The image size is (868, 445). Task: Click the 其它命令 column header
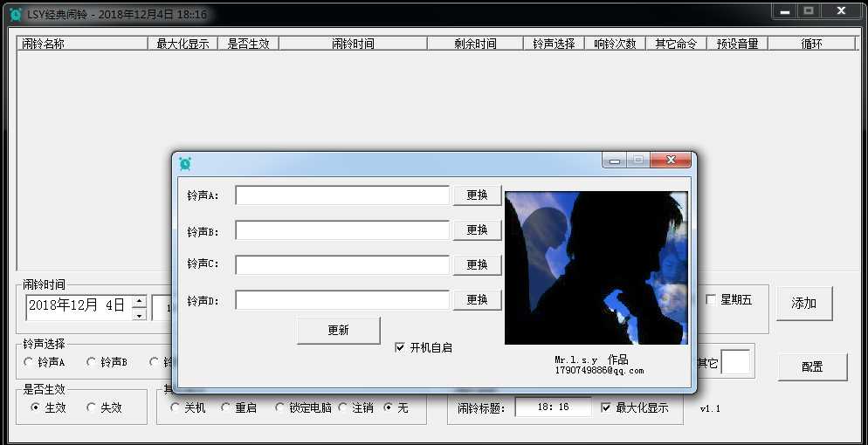tap(677, 44)
